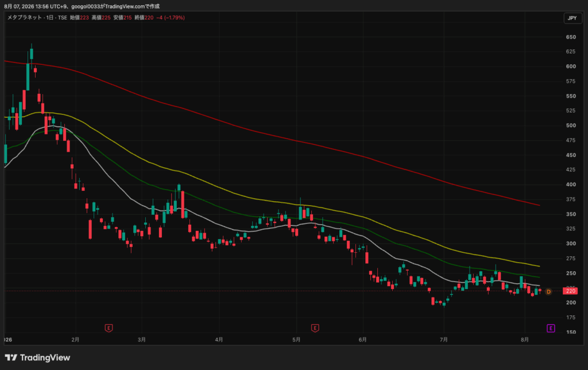Image resolution: width=588 pixels, height=370 pixels.
Task: Click the 325 price axis label
Action: tap(571, 229)
